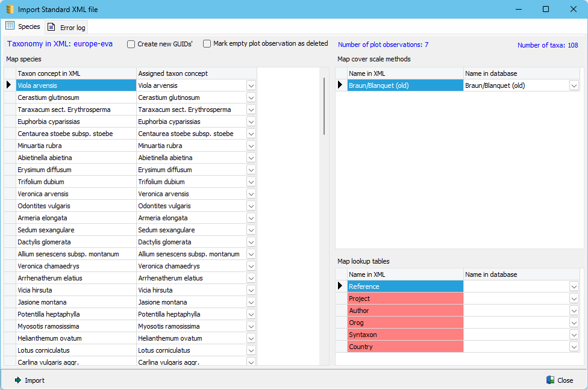Expand dropdown for Taraxacum sect. Erythrosperma

(251, 110)
